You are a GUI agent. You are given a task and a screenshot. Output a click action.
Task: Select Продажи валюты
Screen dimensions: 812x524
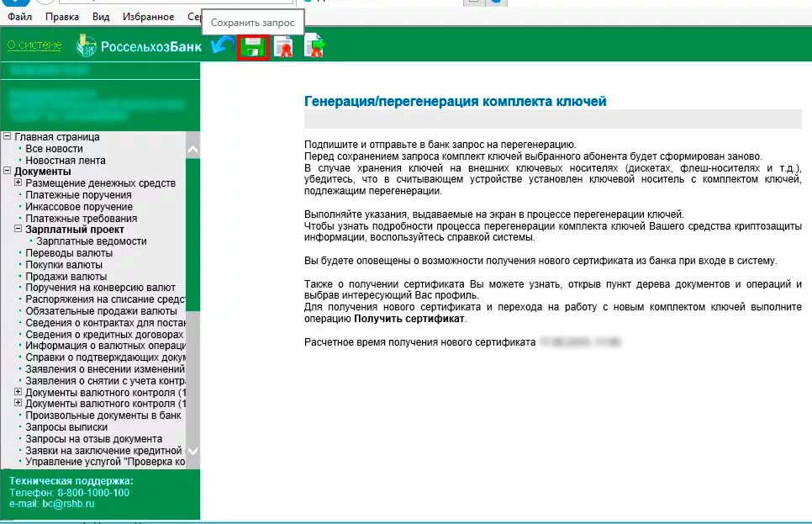coord(66,276)
